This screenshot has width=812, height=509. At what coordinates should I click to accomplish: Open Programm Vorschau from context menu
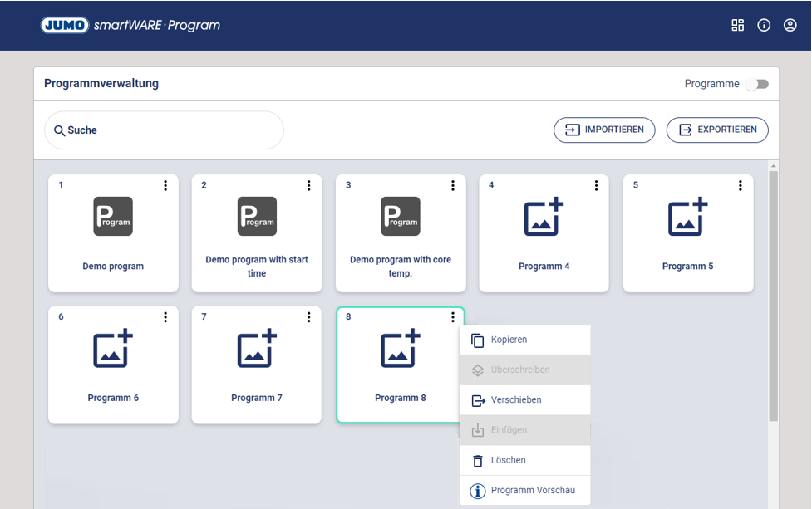(532, 490)
